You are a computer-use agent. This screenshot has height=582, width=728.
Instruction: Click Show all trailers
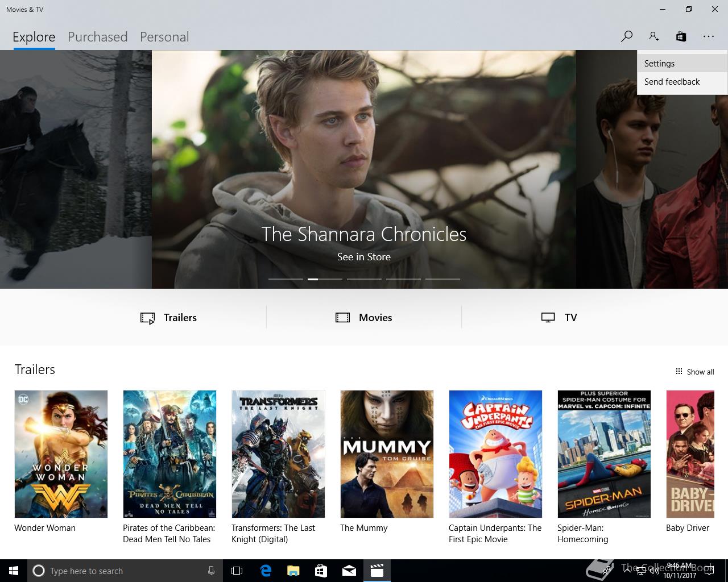click(x=694, y=372)
